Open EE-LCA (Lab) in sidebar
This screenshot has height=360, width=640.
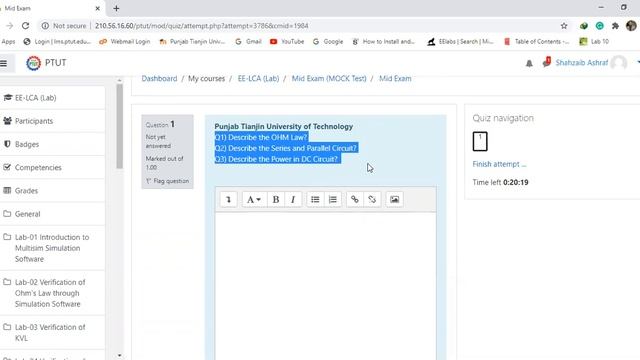tap(52, 98)
